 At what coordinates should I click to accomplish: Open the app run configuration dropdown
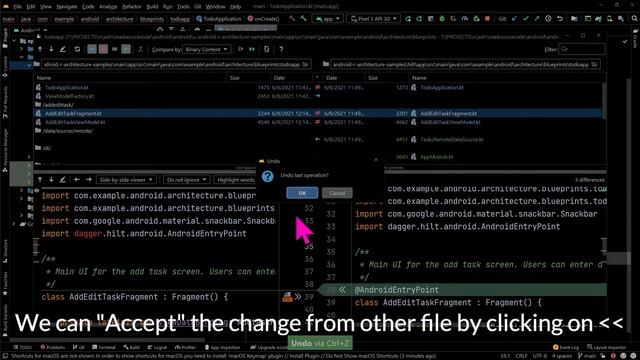click(328, 19)
